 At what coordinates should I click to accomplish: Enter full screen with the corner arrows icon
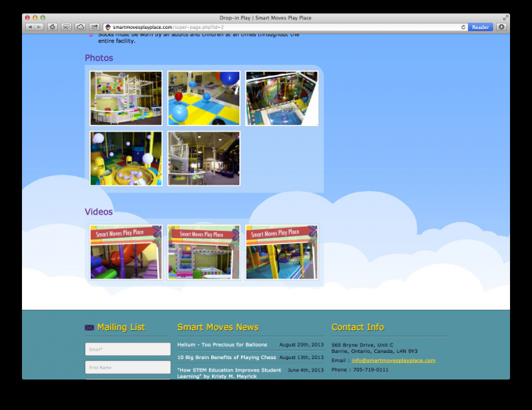505,17
